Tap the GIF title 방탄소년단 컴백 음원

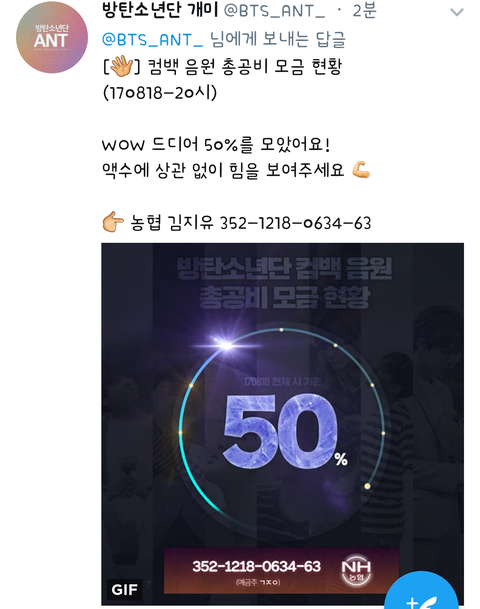coord(284,268)
